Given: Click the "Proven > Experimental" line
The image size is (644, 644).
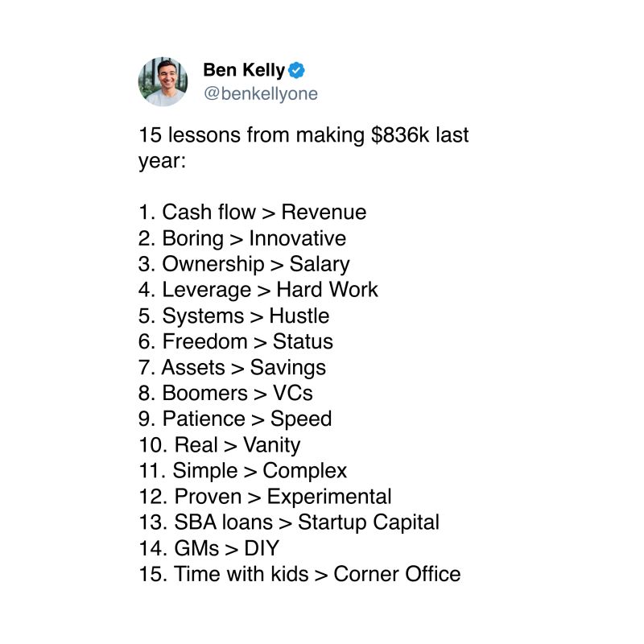Looking at the screenshot, I should point(265,497).
